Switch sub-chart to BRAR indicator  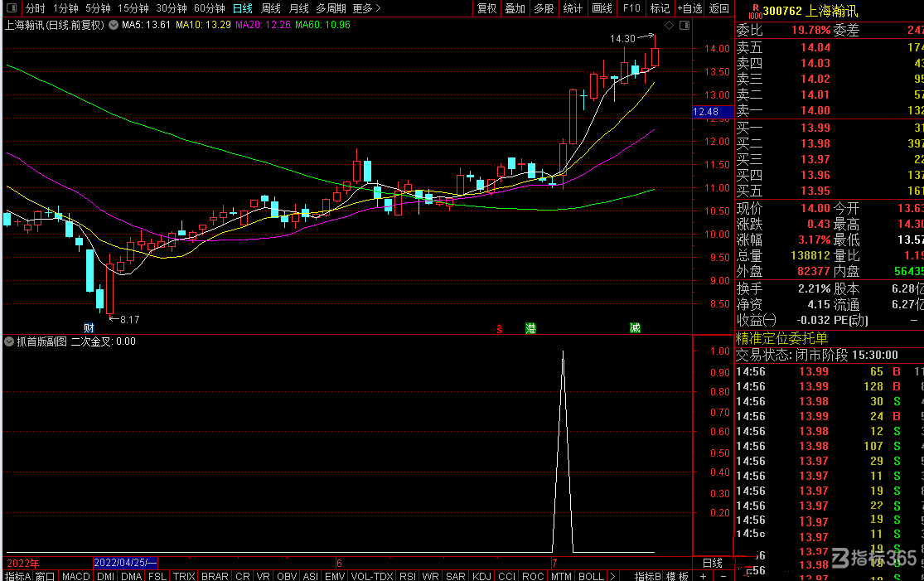pyautogui.click(x=215, y=576)
